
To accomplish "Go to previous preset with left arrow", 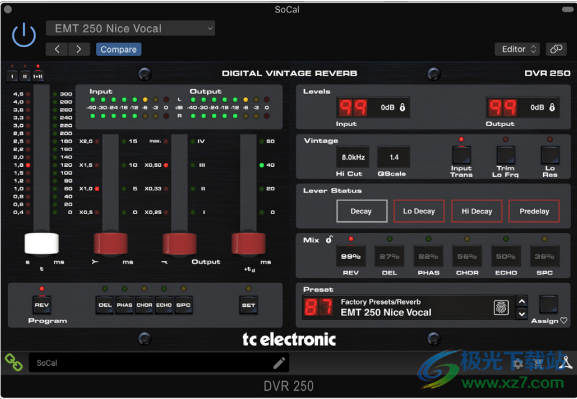I will click(x=57, y=49).
